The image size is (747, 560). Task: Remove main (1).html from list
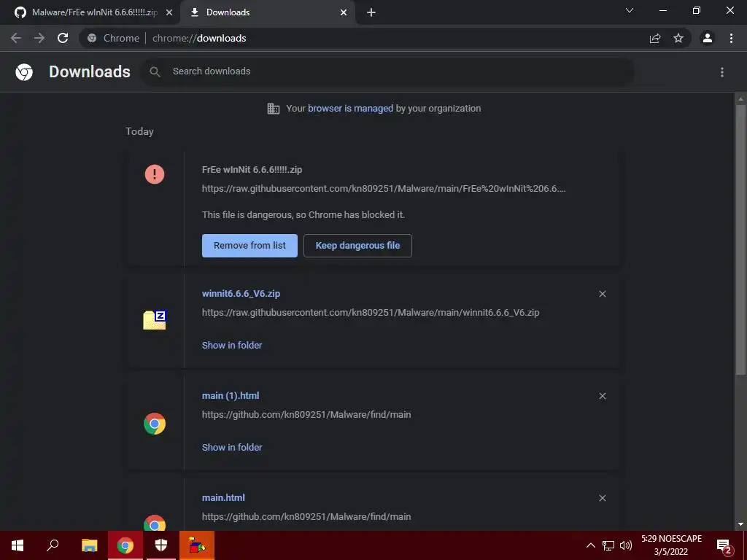coord(603,396)
